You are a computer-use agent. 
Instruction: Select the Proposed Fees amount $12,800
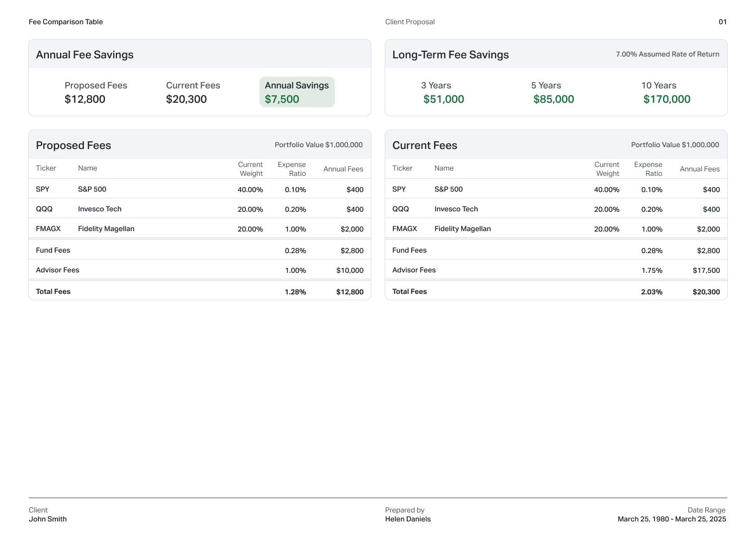click(x=84, y=99)
